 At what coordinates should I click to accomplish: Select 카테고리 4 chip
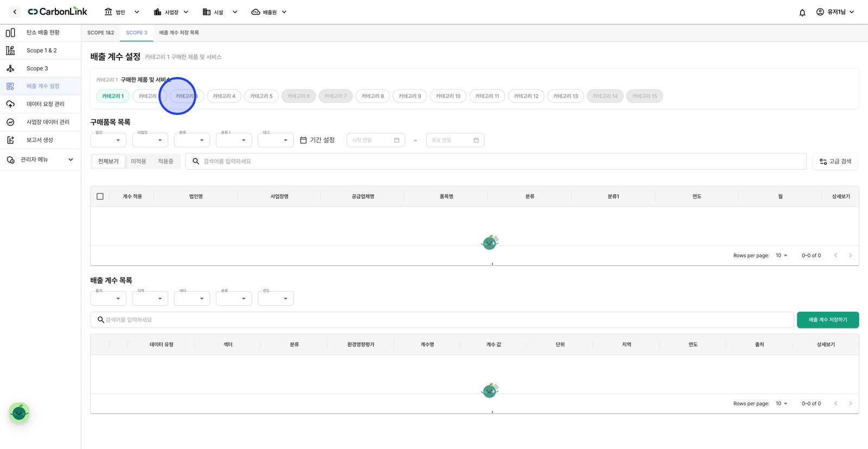tap(224, 97)
